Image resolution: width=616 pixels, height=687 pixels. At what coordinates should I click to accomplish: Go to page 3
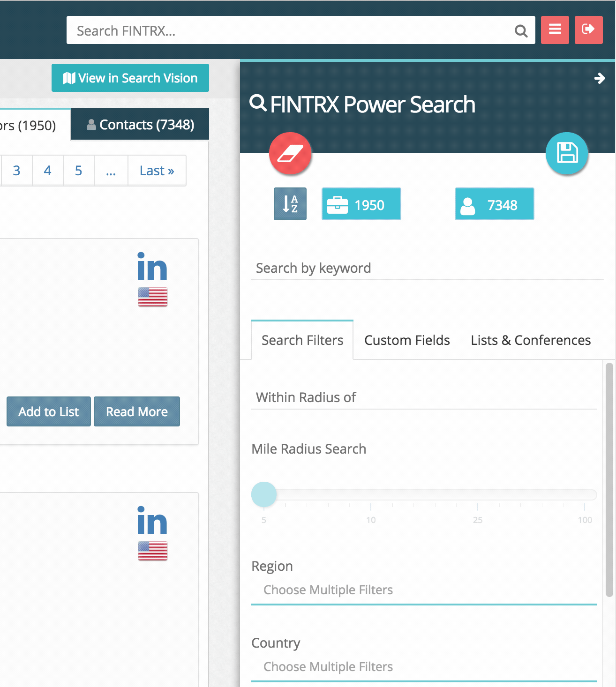click(x=16, y=171)
